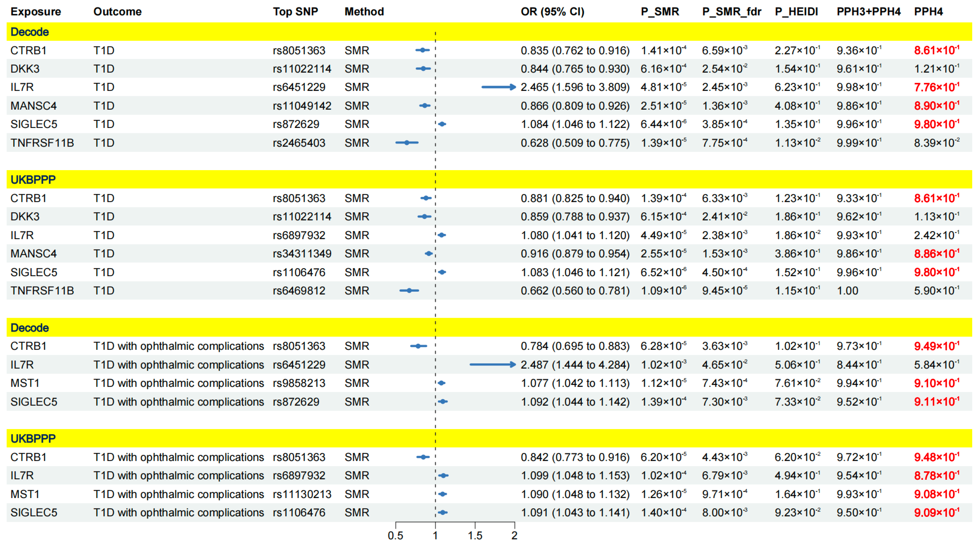
Task: Click the first UKBPPP section label
Action: [x=33, y=179]
